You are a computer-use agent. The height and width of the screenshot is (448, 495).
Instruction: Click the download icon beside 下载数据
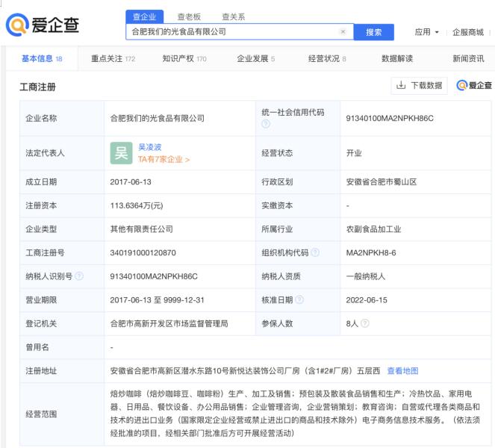pos(400,86)
